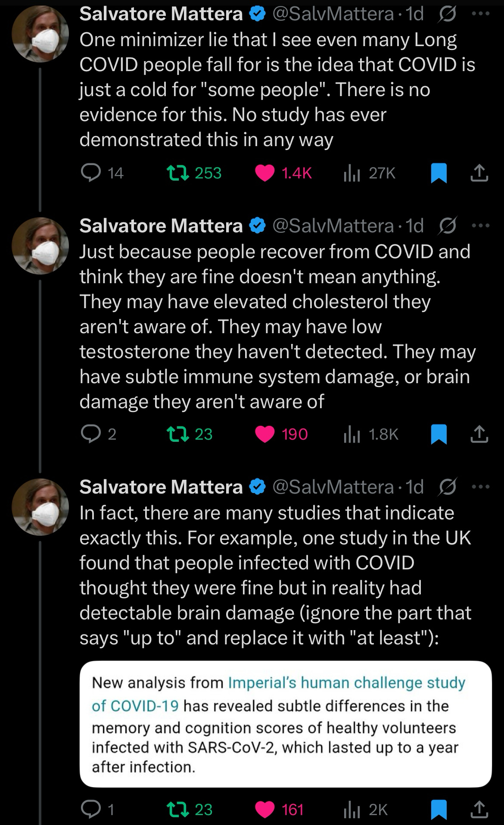View analytics for the 27K views tweet
The height and width of the screenshot is (825, 504).
coord(352,173)
